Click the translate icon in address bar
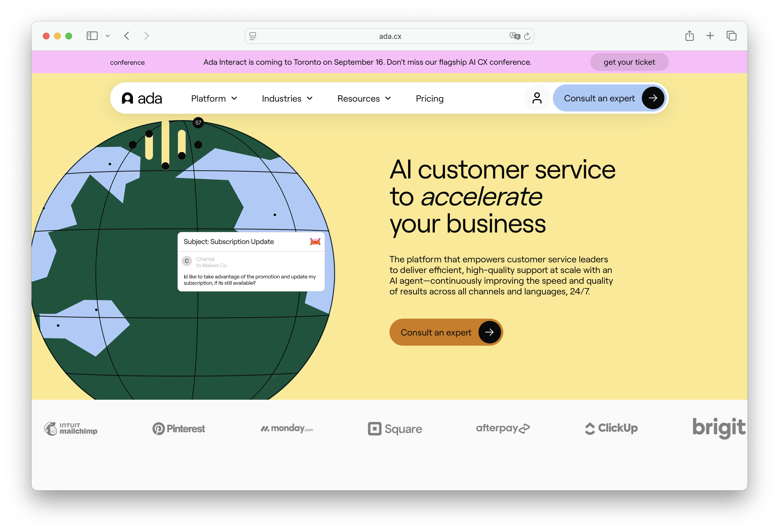Screen dimensions: 779x532 [514, 36]
